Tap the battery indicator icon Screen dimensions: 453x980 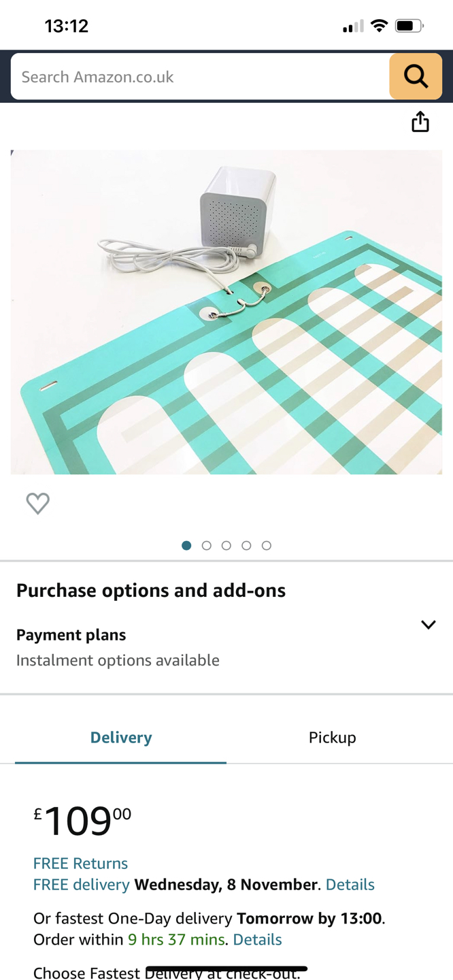point(409,26)
